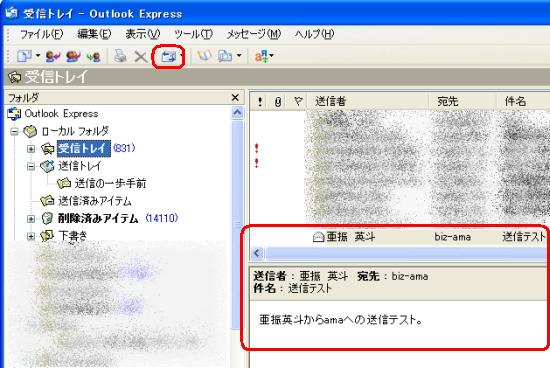Open the 表示(V) menu

point(143,34)
